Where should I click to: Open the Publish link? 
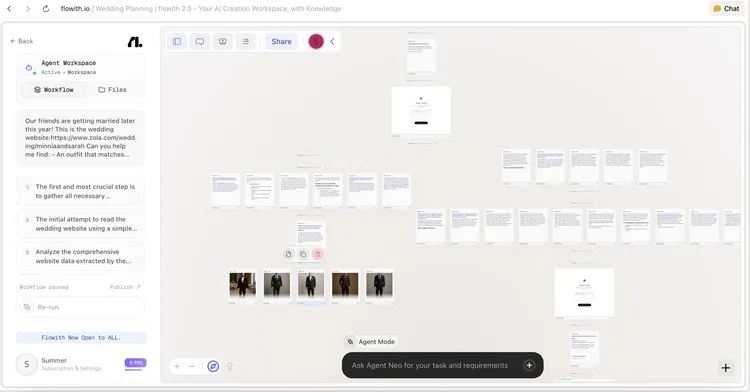click(125, 287)
